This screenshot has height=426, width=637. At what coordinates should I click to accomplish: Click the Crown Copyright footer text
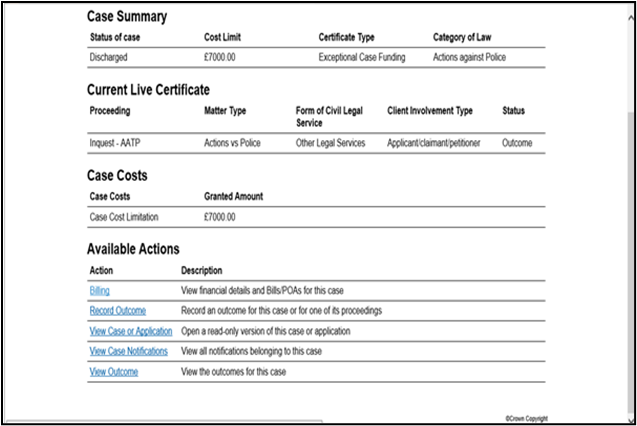[527, 418]
